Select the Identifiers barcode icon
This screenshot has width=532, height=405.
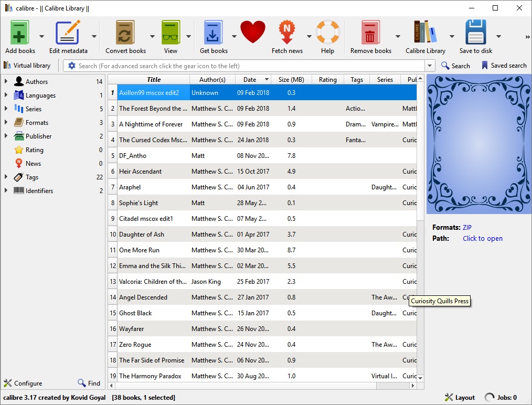point(19,190)
